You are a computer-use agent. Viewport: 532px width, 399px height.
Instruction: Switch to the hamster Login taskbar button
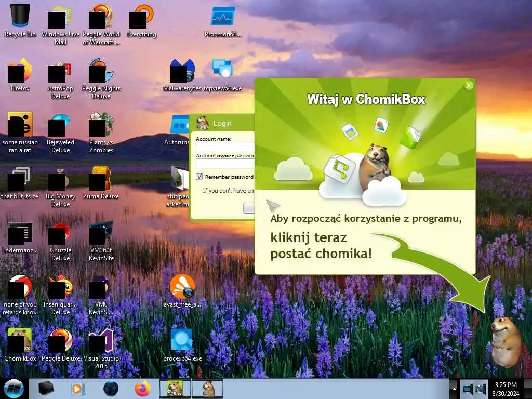[207, 389]
